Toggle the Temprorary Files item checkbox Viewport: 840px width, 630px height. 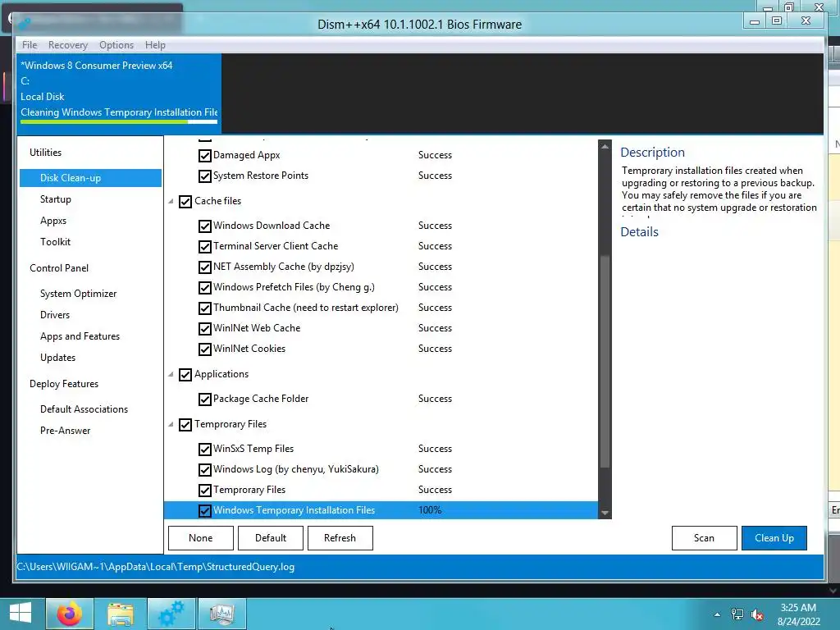204,491
